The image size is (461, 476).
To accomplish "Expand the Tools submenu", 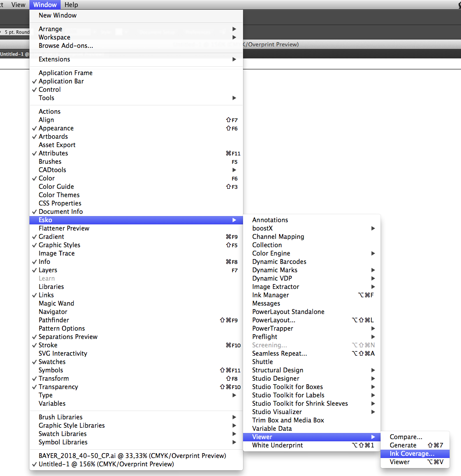I will (136, 98).
